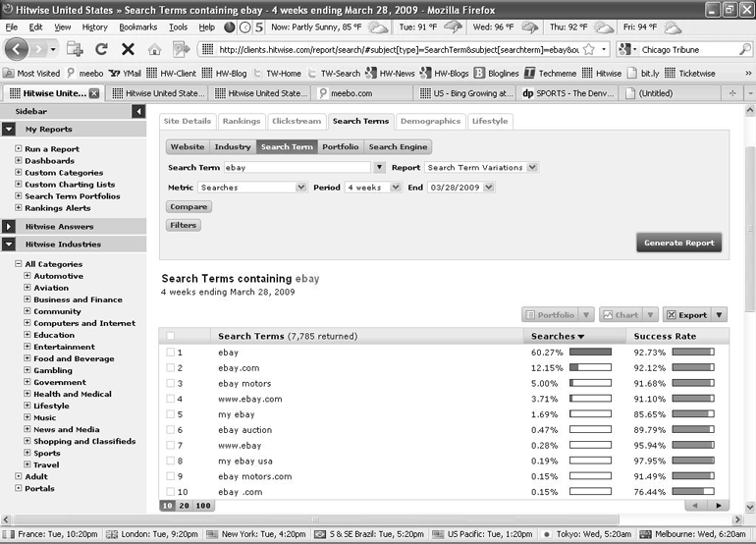Screen dimensions: 756x544
Task: Click the search magnifier in Chicago Tribune box
Action: pos(745,49)
